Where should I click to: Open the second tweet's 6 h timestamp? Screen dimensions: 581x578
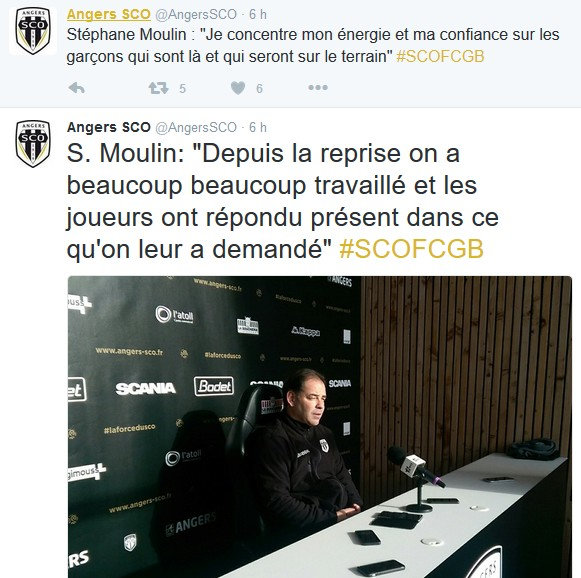tap(258, 127)
